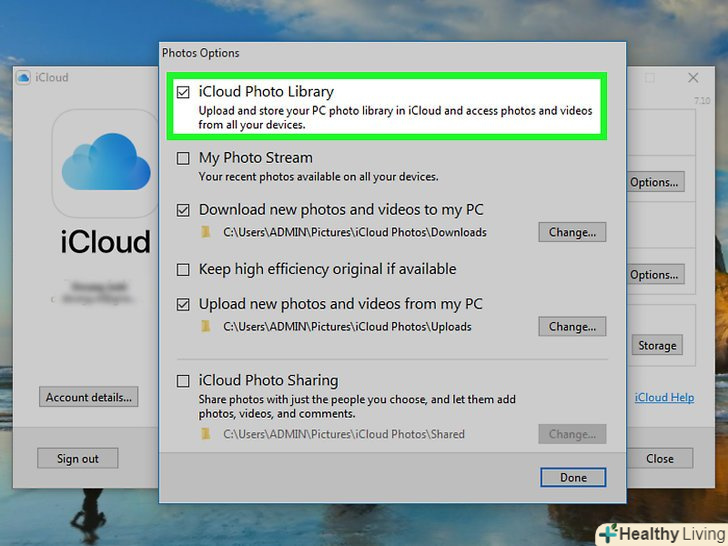The image size is (728, 546).
Task: Select the Uploads folder path text
Action: 347,327
